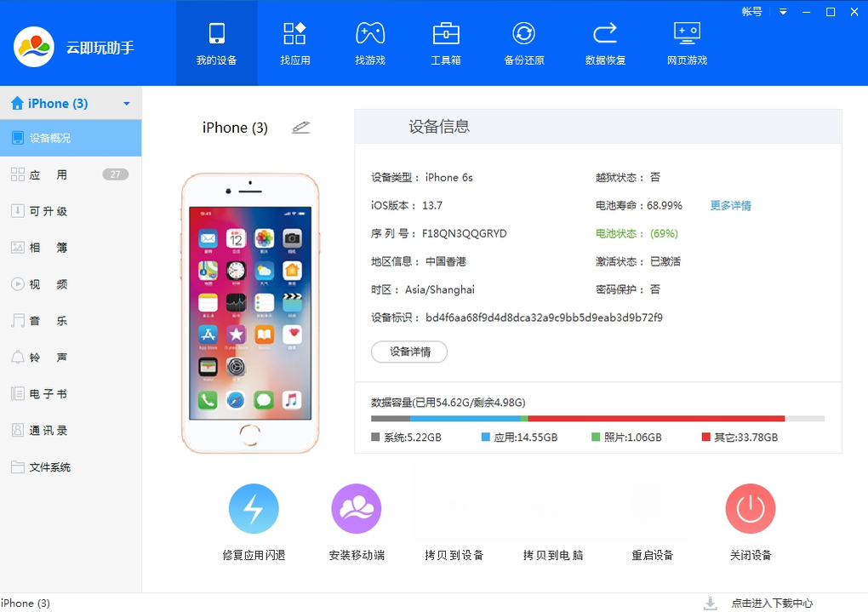Open the 网页游戏 web games tab
Viewport: 868px width, 612px height.
pos(687,43)
